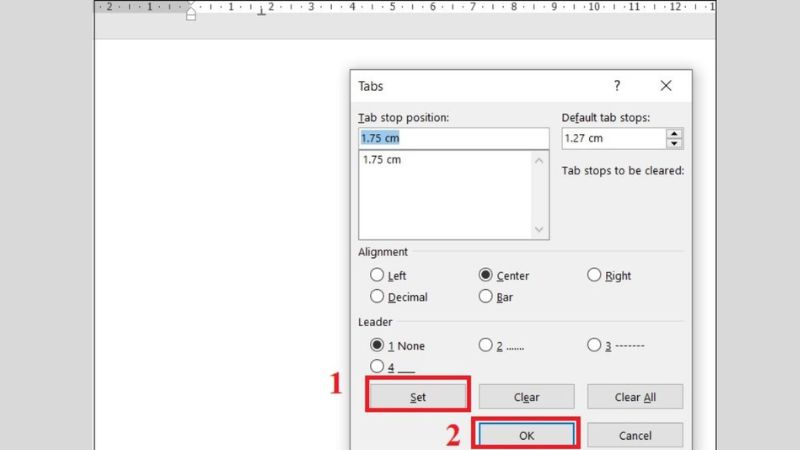Click the Default tab stops value field
The image size is (800, 450).
[x=614, y=138]
